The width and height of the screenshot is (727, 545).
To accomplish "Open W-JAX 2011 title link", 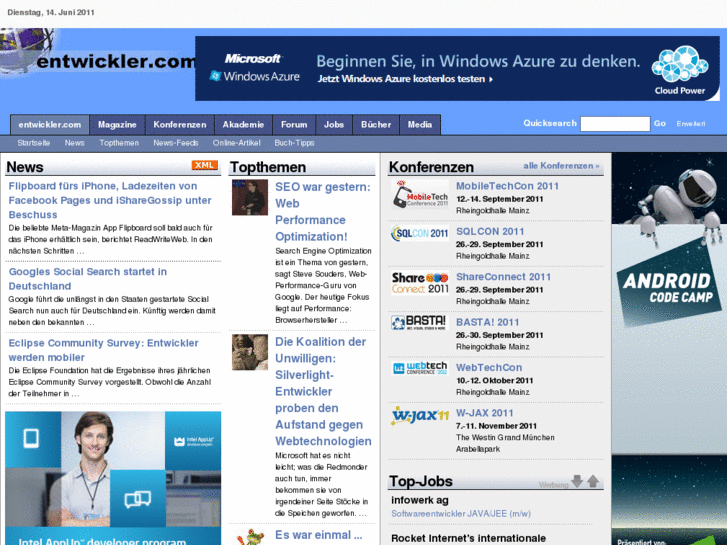I will pos(485,413).
